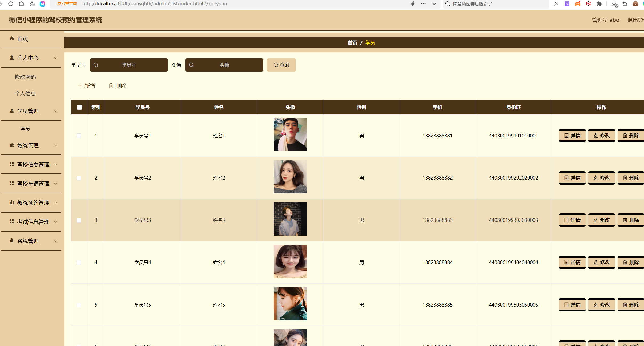
Task: Click ID number 440300199505050005
Action: (x=513, y=305)
